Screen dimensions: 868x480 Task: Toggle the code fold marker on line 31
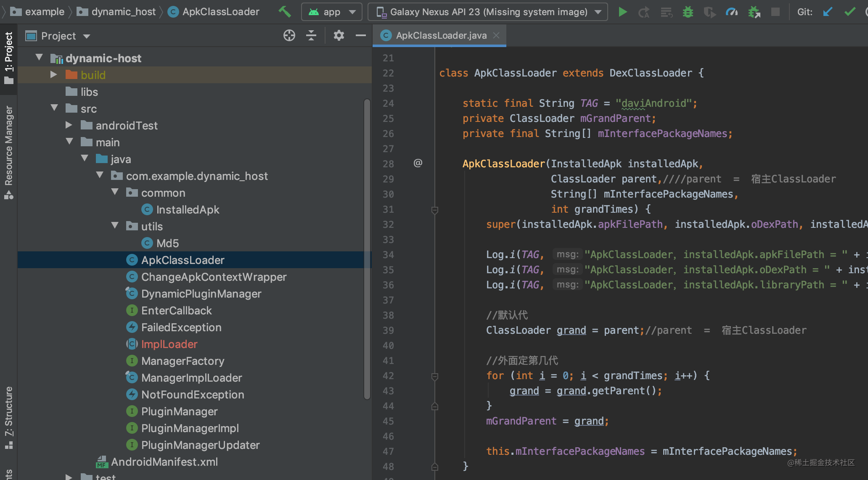[x=435, y=210]
